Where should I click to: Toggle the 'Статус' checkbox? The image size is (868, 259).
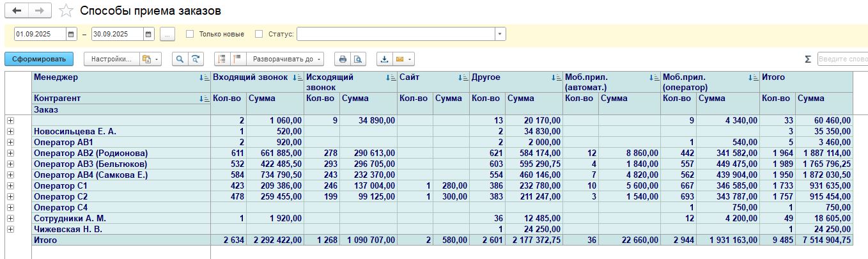tap(259, 34)
